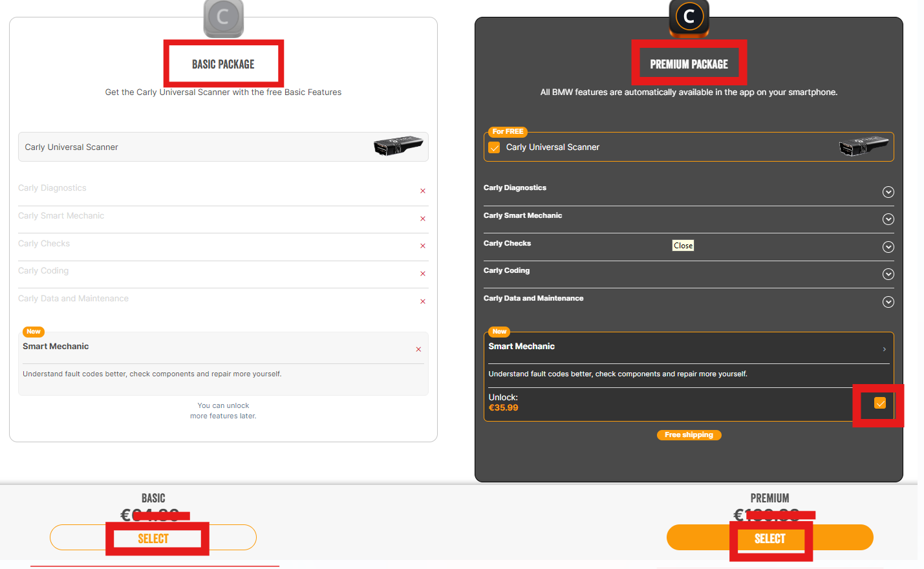Click the red X beside Basic Carly Smart Mechanic

point(423,219)
